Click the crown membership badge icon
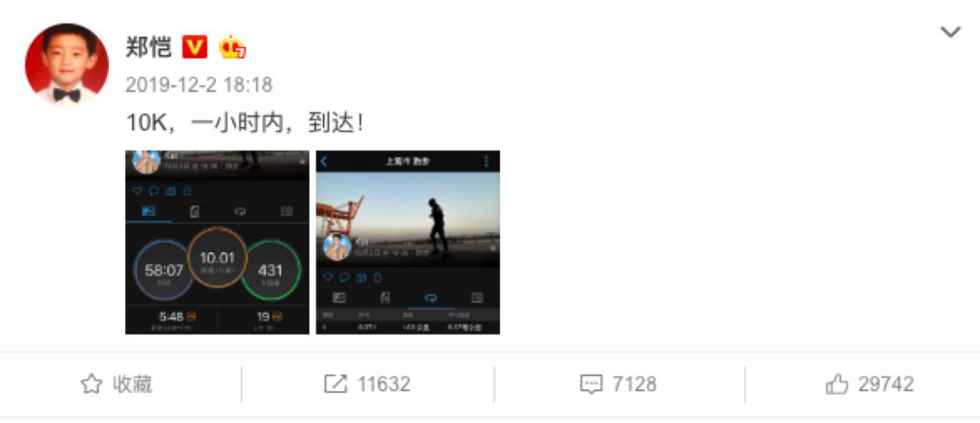980x423 pixels. pos(232,47)
